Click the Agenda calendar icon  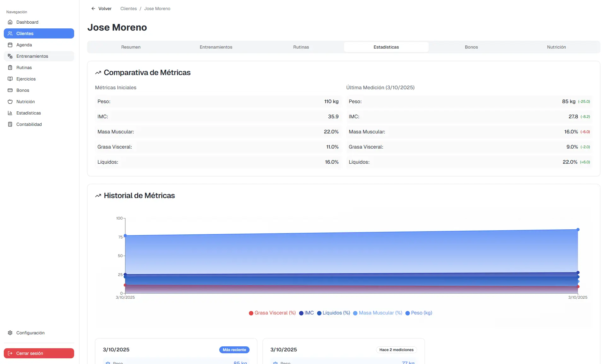10,45
